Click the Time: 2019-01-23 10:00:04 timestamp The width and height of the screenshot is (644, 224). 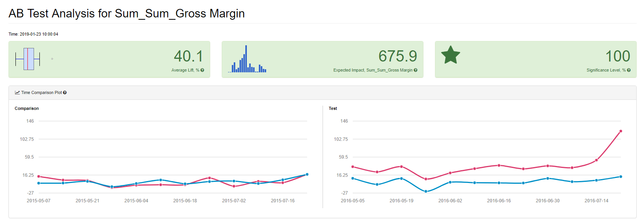click(33, 34)
